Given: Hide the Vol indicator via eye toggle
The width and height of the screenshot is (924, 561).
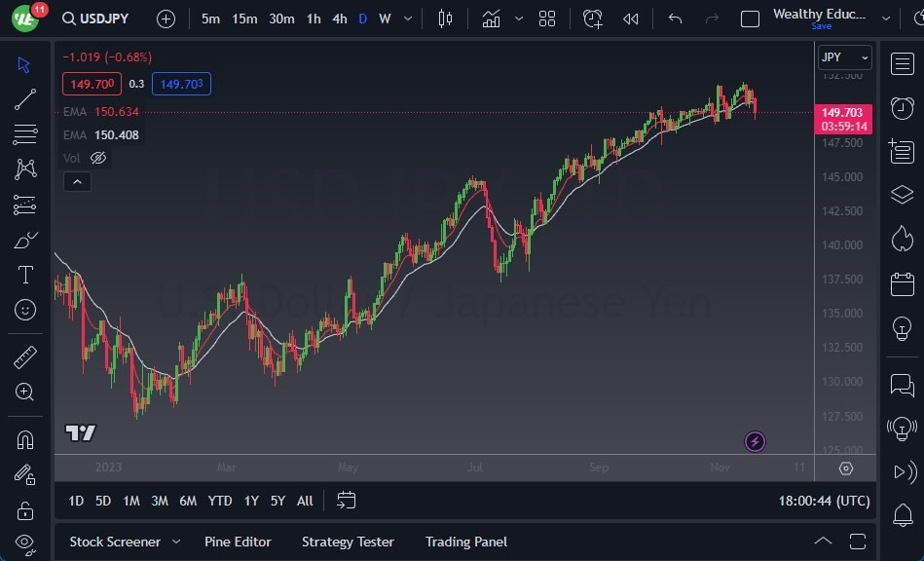Looking at the screenshot, I should (97, 157).
